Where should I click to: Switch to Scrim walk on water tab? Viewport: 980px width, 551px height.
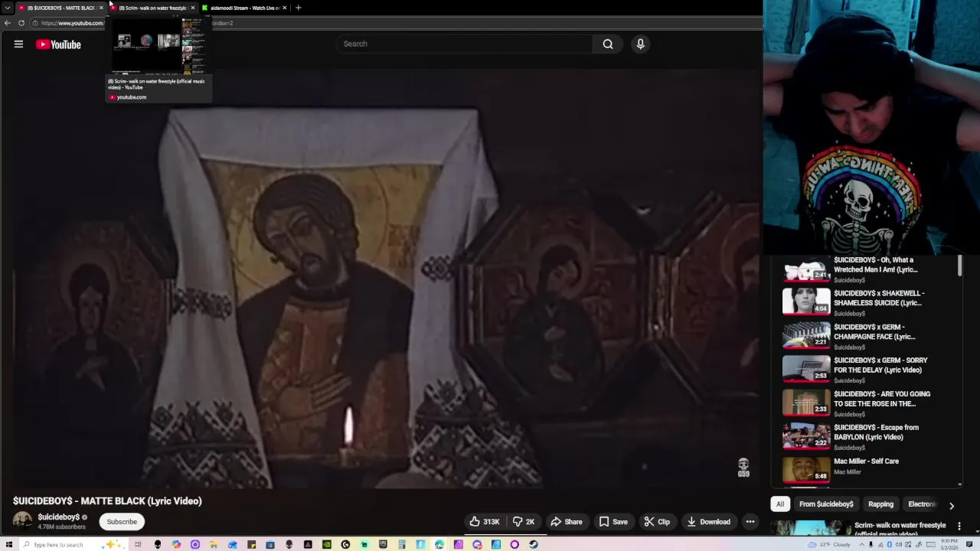(152, 8)
